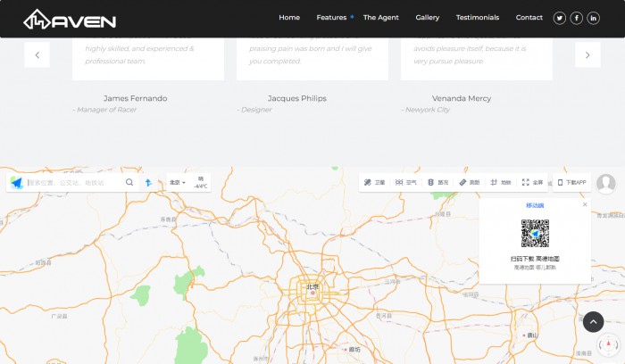The height and width of the screenshot is (364, 625).
Task: Click the Amap paper-plane logo
Action: coord(16,182)
